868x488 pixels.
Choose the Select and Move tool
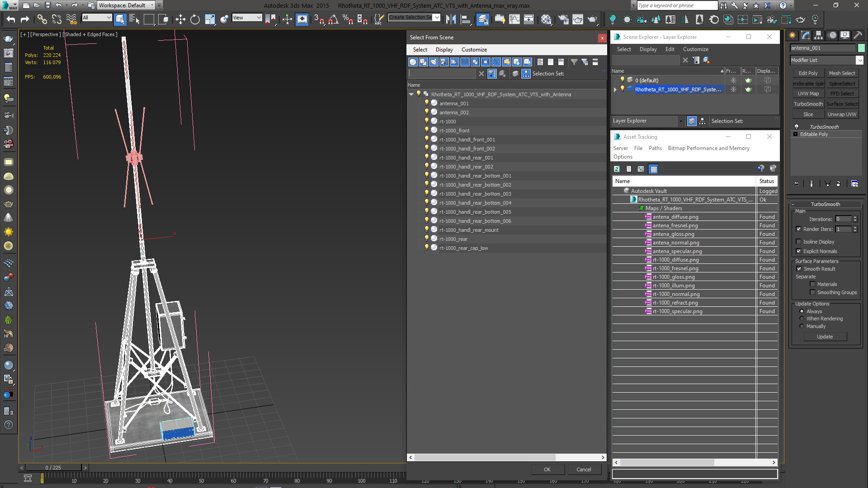(x=180, y=19)
